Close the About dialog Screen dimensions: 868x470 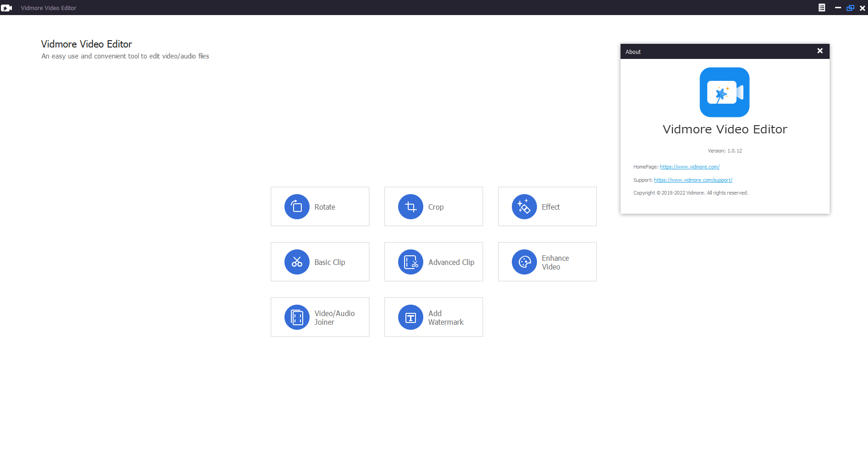point(820,51)
